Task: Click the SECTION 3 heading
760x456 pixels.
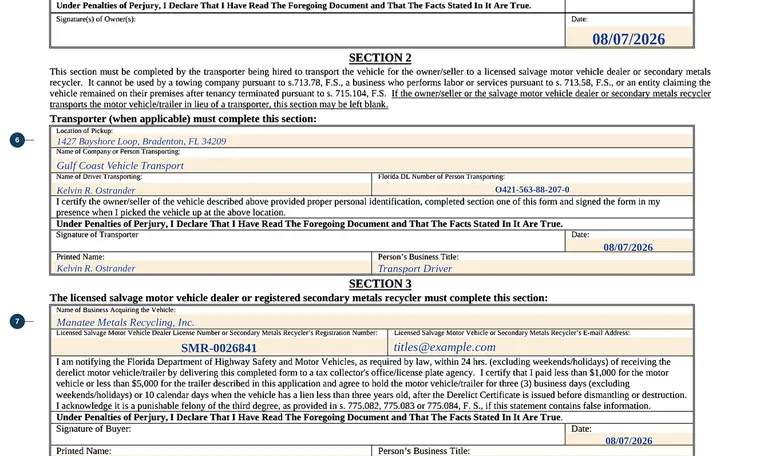Action: (x=380, y=283)
